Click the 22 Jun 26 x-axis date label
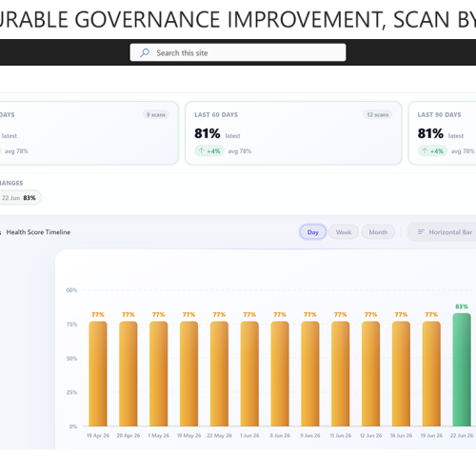 pos(462,435)
